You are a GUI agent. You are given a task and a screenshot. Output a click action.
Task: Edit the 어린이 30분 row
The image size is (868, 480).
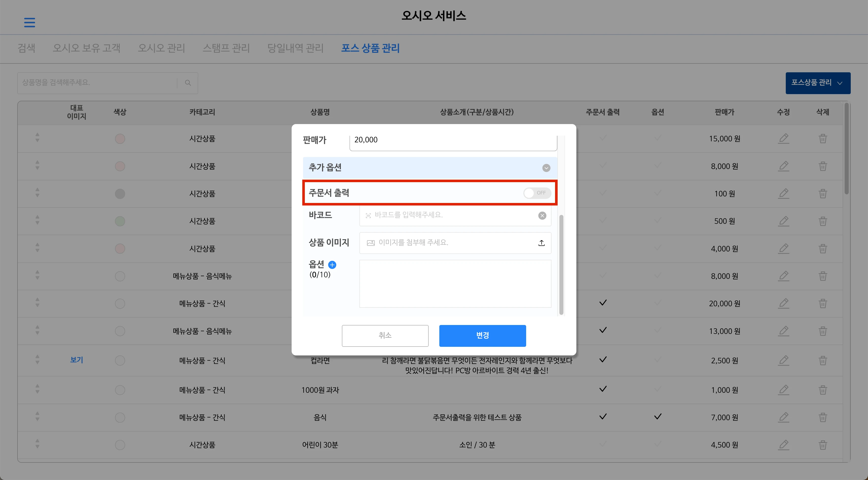click(x=783, y=445)
